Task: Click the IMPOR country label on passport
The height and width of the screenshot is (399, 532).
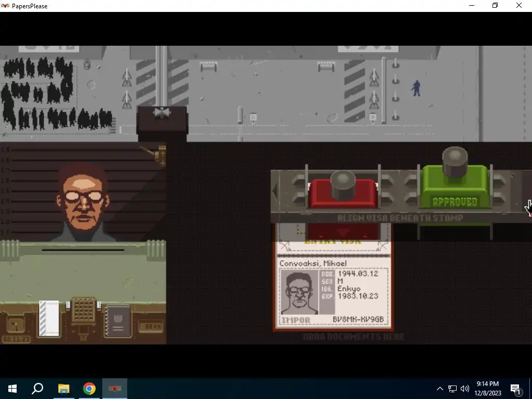Action: point(296,320)
